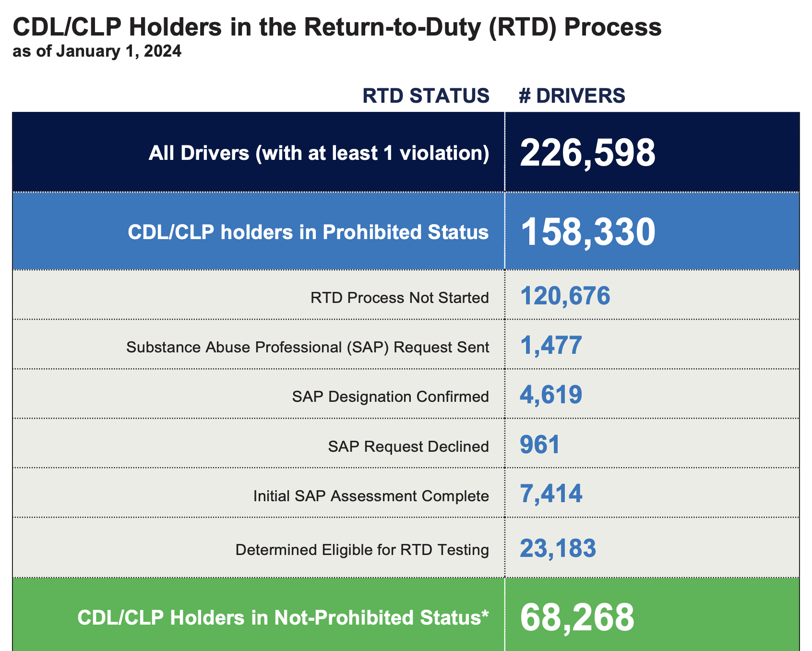Click the "CDL/CLP Holders in the Return-to-Duty" title

point(337,27)
